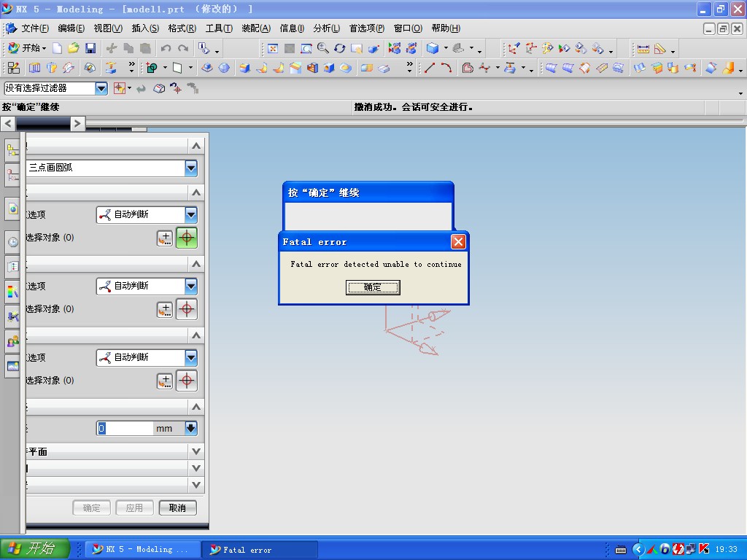Click the New file icon

point(57,48)
